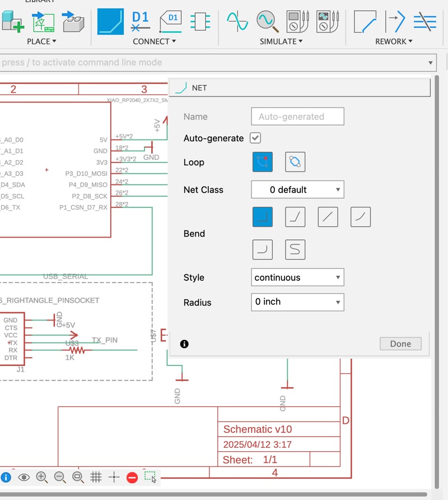Select the D1 Label tool icon
The image size is (448, 500).
[170, 22]
